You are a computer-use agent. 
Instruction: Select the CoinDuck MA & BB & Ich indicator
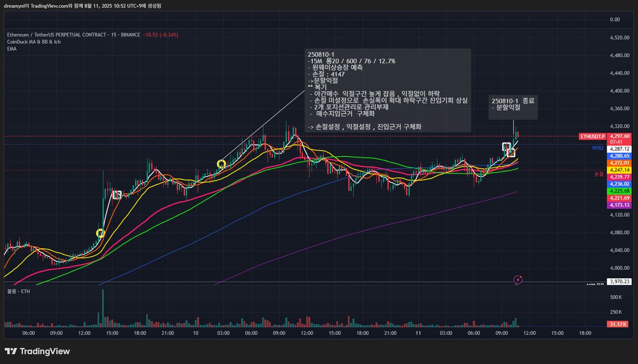[34, 42]
